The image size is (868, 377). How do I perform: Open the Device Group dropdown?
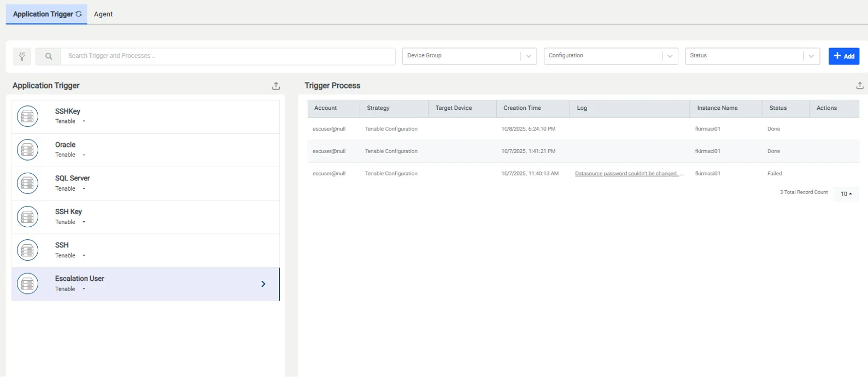(x=470, y=56)
